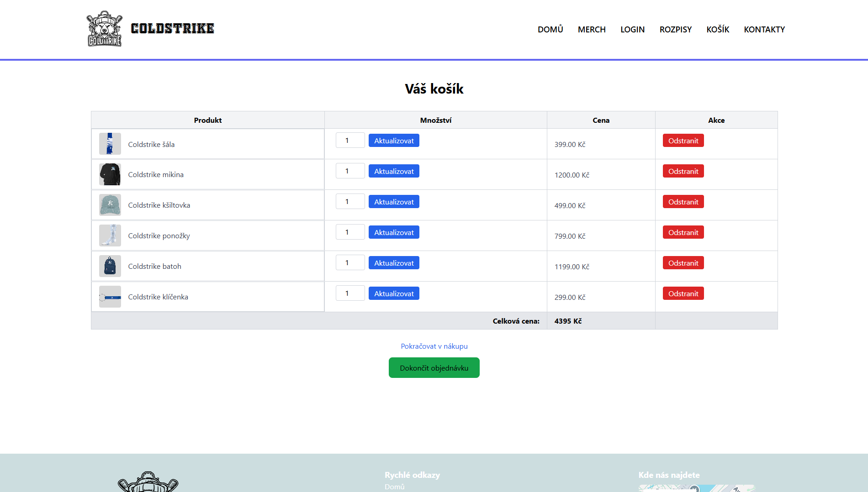Open the LOGIN page from navigation
Image resolution: width=868 pixels, height=492 pixels.
(x=632, y=30)
